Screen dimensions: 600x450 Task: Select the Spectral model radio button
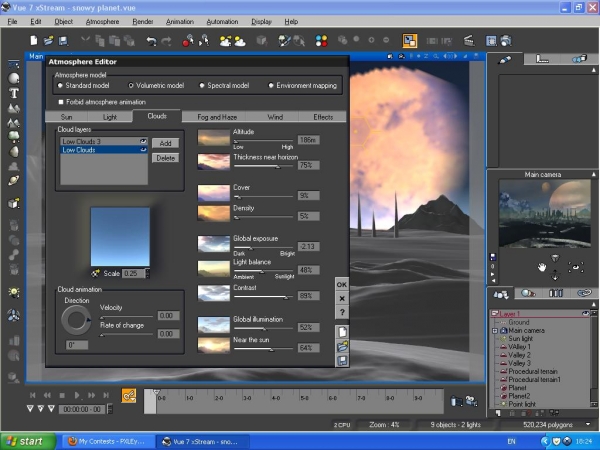(x=202, y=85)
